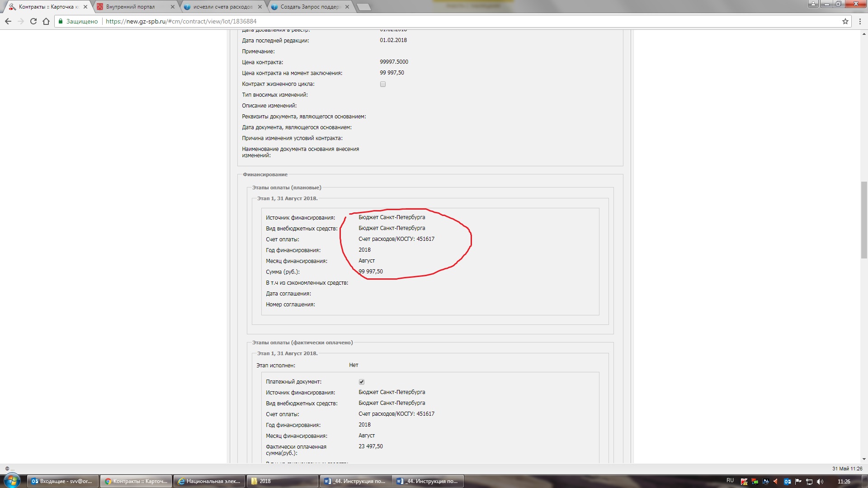Click the scrollbar up arrow
The width and height of the screenshot is (868, 488).
(x=864, y=34)
